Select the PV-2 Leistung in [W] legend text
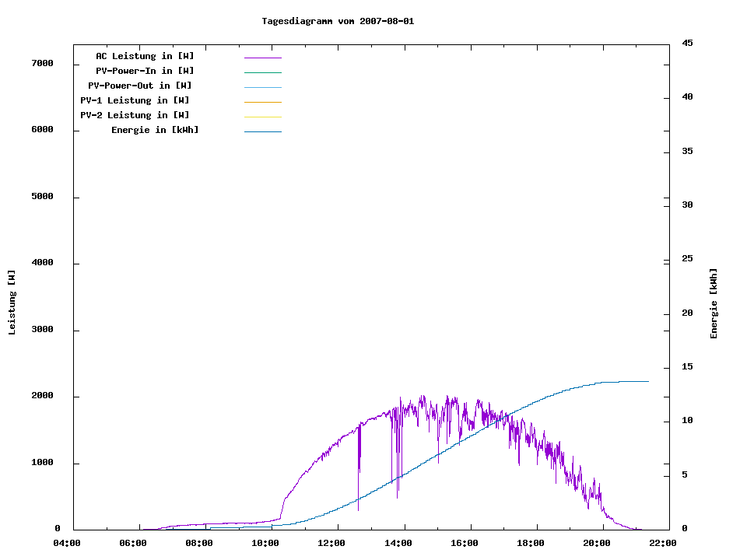 pos(135,115)
